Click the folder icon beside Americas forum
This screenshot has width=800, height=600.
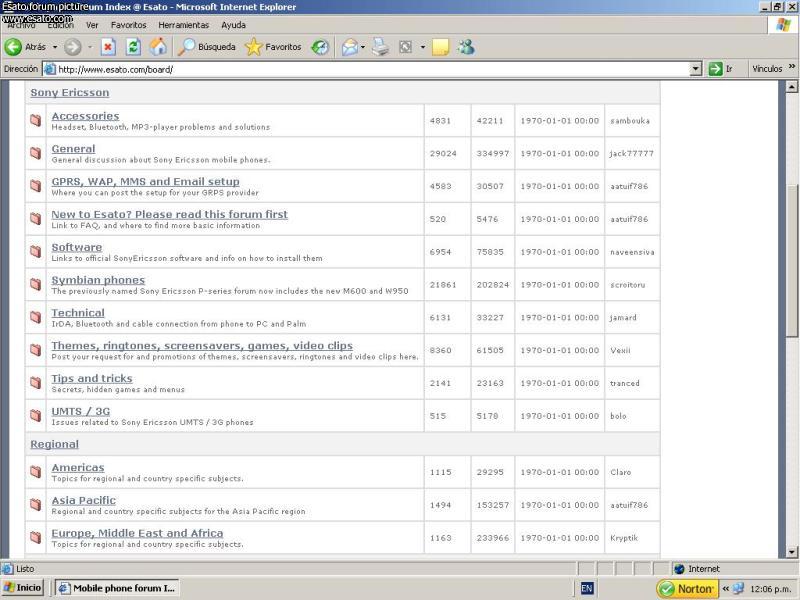pos(35,472)
